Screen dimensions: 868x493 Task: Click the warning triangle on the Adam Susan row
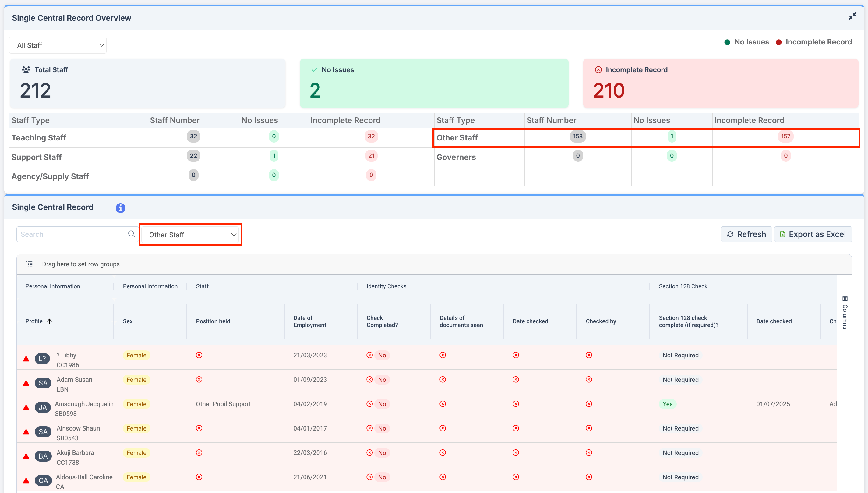pos(26,383)
